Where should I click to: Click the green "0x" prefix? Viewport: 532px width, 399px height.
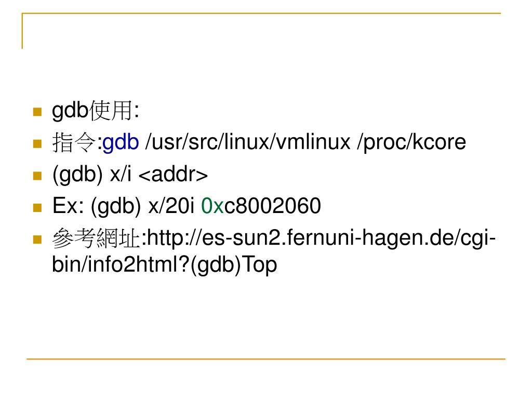point(212,206)
